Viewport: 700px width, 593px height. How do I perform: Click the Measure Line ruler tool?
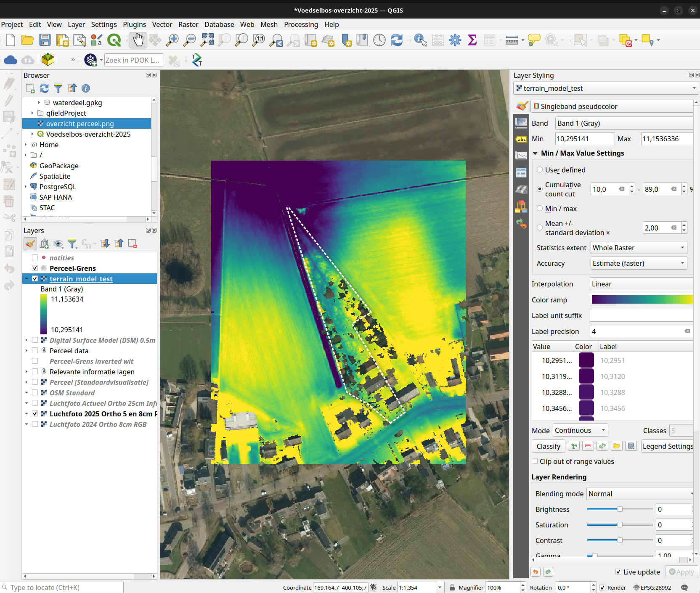click(512, 40)
